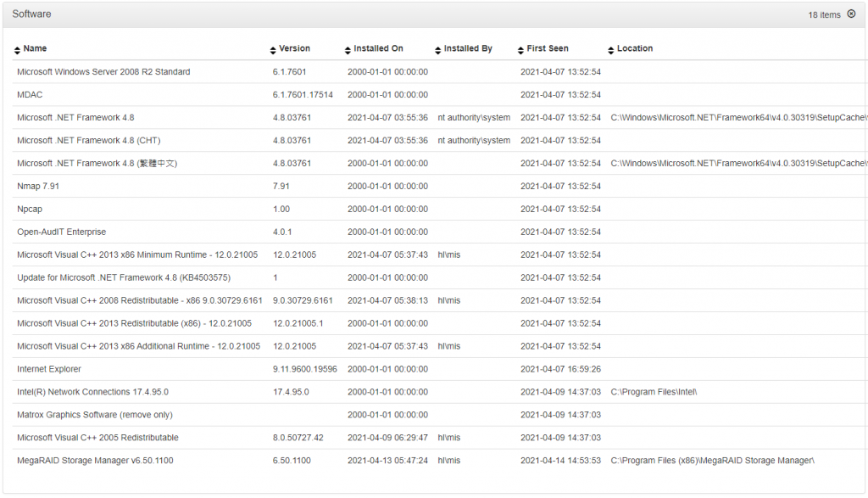Screen dimensions: 868x498
Task: Sort by Name column arrows
Action: [17, 50]
